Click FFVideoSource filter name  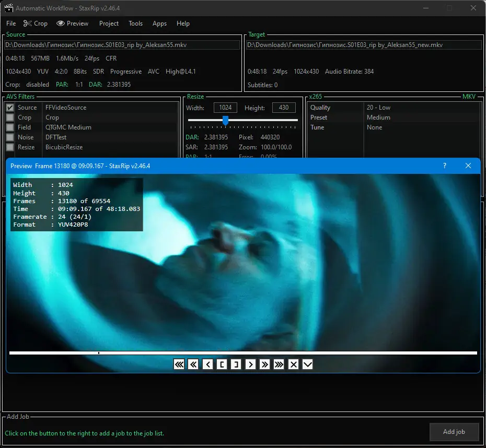coord(66,108)
